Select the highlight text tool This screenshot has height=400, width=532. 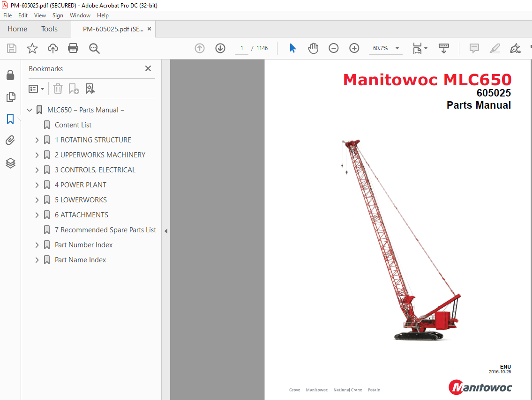pyautogui.click(x=495, y=48)
